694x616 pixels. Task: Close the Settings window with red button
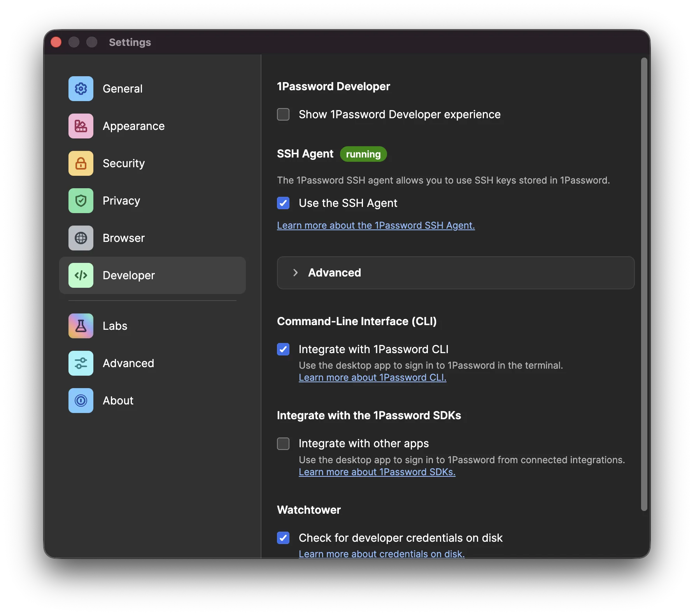(x=56, y=42)
